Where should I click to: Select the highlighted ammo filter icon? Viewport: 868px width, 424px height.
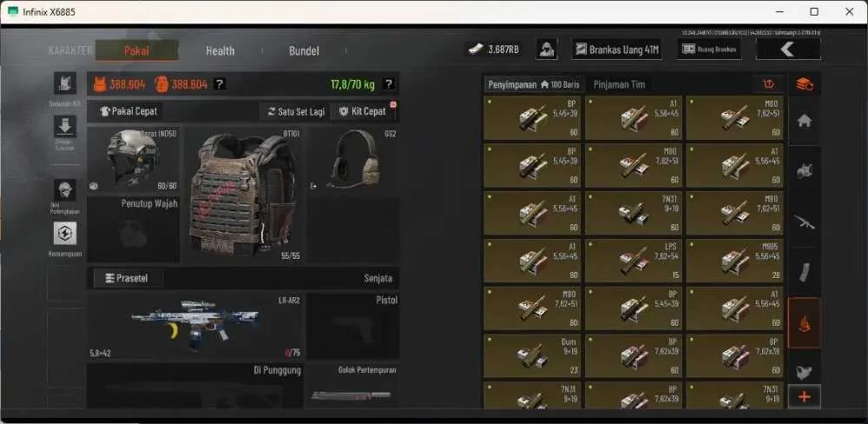(x=805, y=323)
